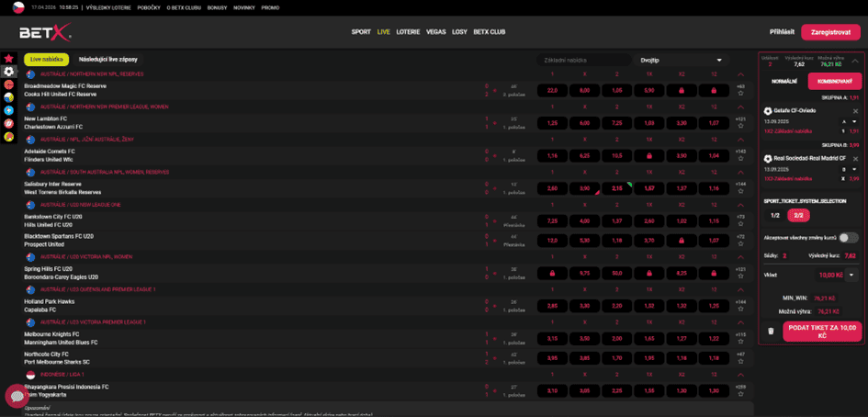Click the Základní nabídka search field
Image resolution: width=868 pixels, height=417 pixels.
584,60
